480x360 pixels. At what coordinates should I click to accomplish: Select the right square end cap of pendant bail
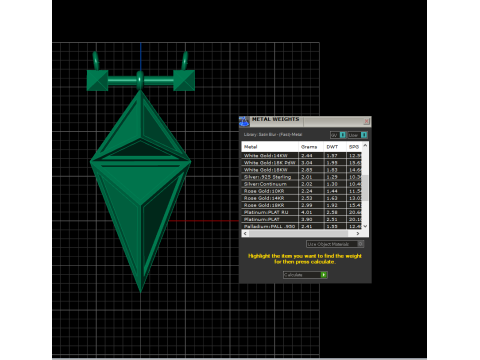184,80
